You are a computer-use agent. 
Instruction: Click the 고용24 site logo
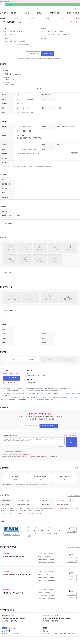click(3, 13)
